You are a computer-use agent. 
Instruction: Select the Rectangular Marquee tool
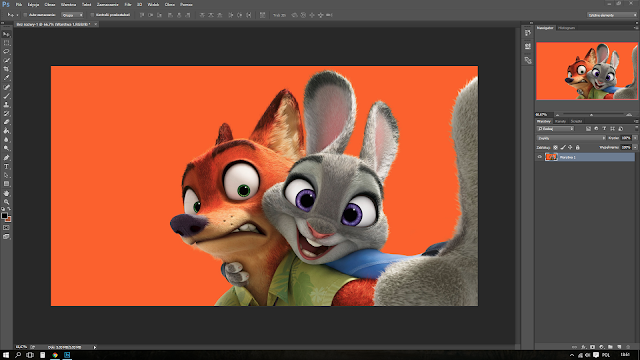point(6,43)
